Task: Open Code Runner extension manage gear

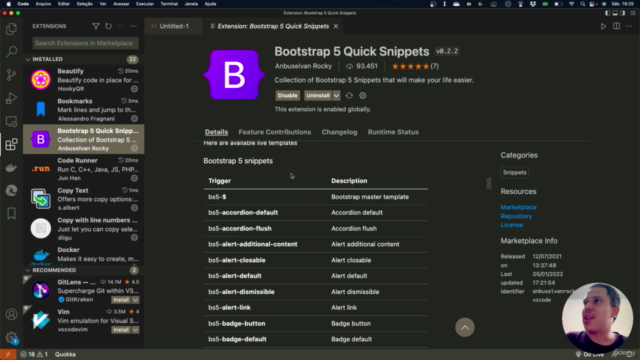Action: [x=134, y=178]
